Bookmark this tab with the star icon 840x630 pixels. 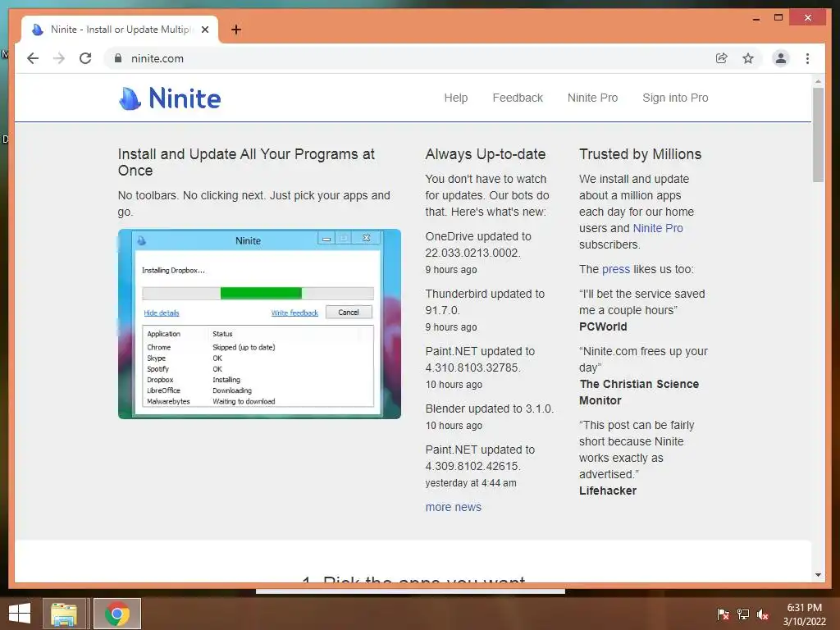(748, 58)
